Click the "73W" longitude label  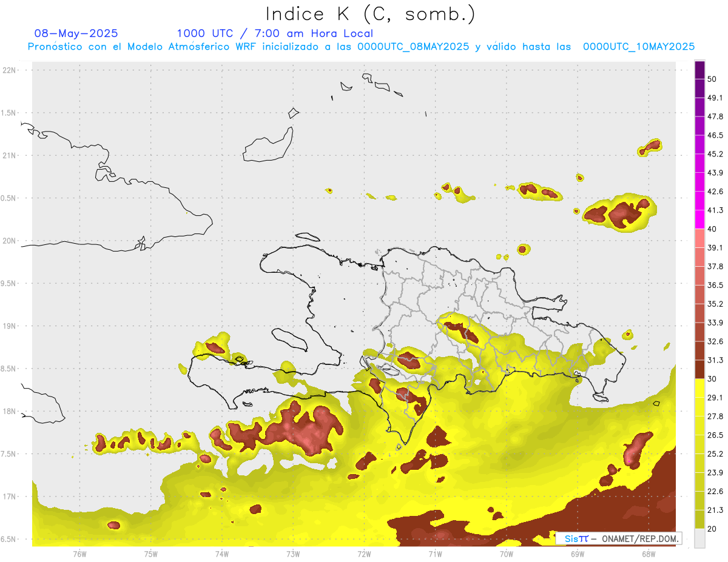click(x=293, y=554)
